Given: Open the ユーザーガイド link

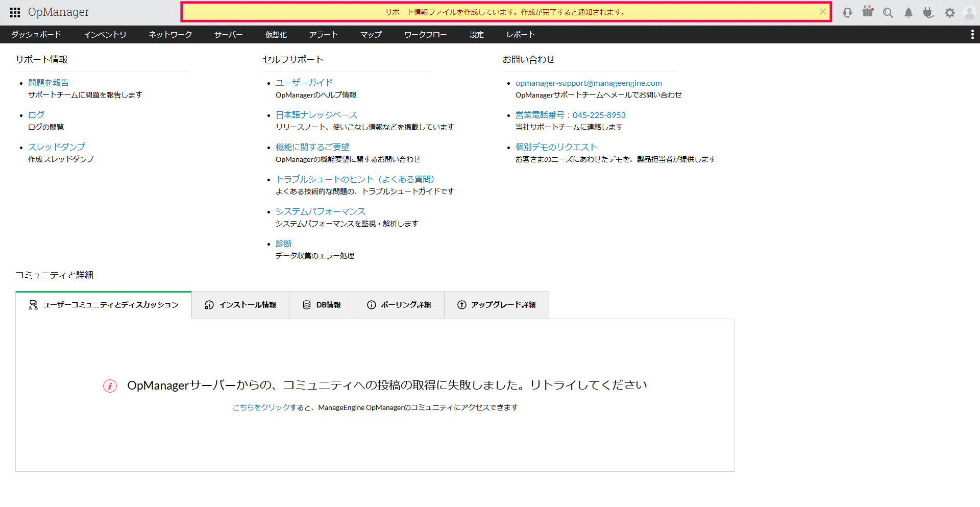Looking at the screenshot, I should (303, 82).
